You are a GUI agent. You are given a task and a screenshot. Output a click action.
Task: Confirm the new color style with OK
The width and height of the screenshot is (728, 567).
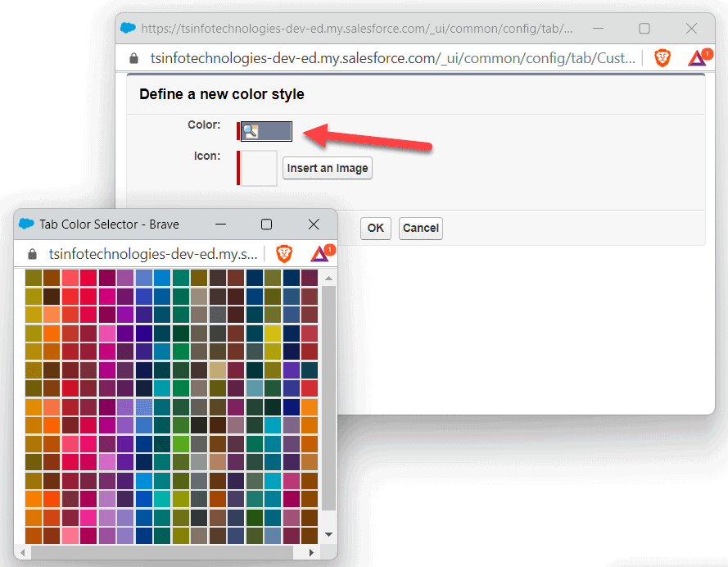(375, 229)
